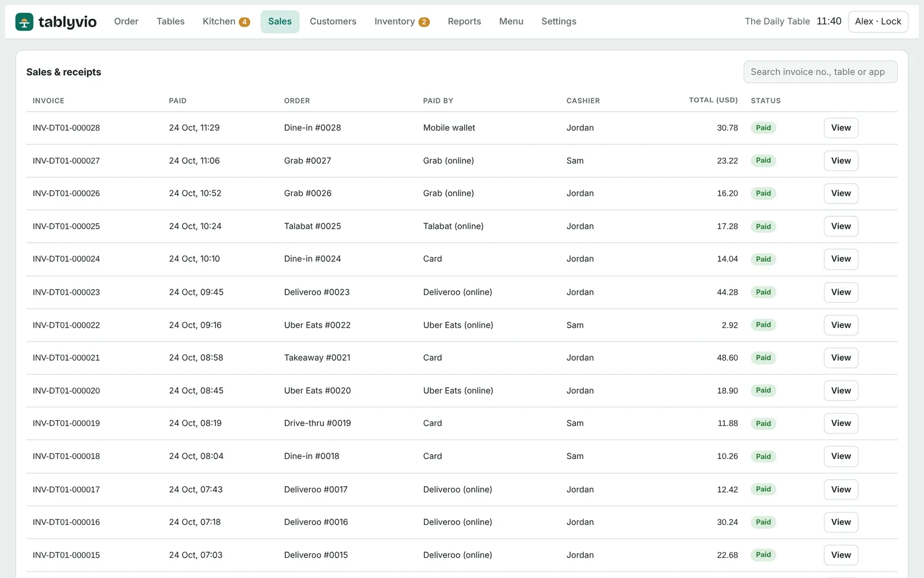View invoice INV-DT01-000018
924x578 pixels.
841,456
